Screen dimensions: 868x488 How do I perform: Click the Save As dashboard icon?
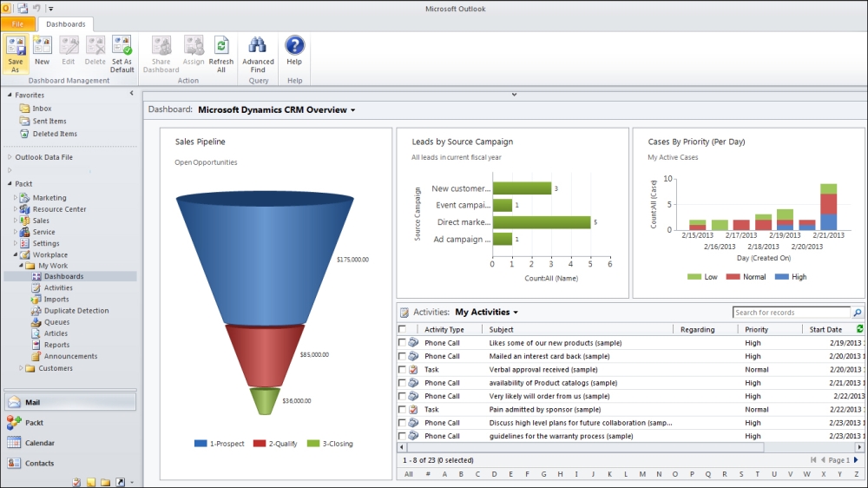coord(16,54)
